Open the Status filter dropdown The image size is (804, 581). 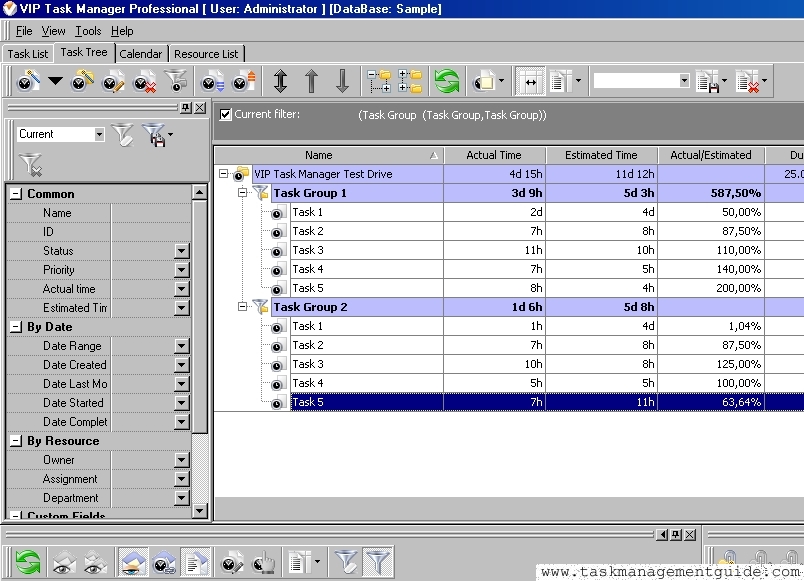click(x=182, y=251)
